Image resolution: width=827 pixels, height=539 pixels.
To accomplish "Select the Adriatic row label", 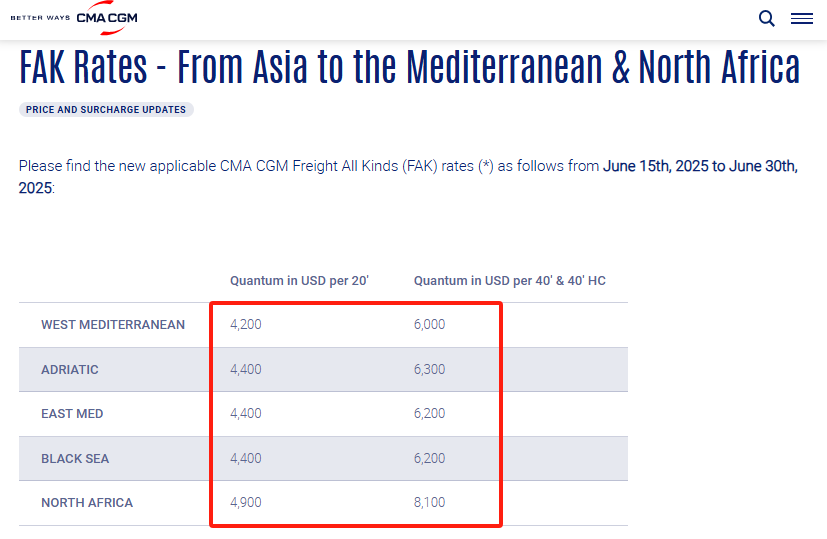I will point(70,370).
